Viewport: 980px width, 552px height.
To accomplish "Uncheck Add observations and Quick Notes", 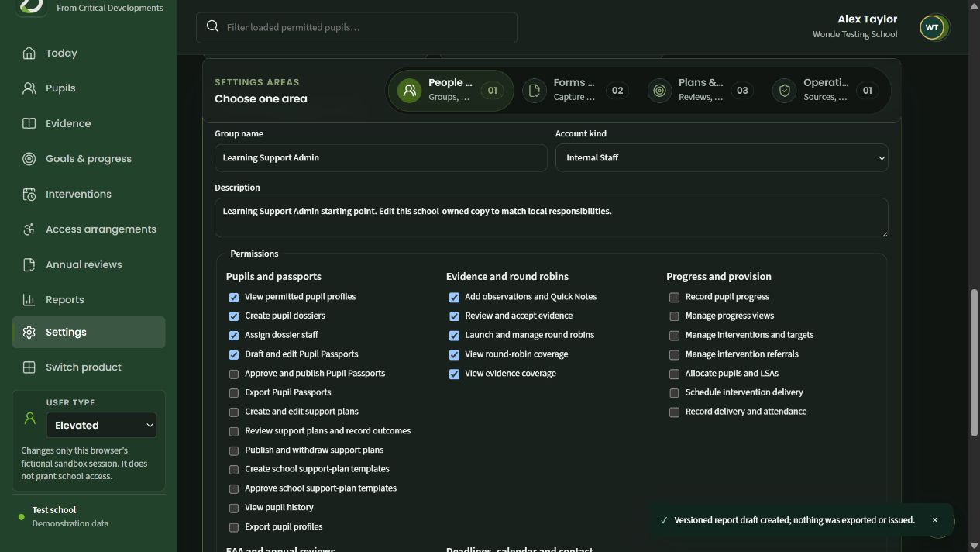I will 454,297.
